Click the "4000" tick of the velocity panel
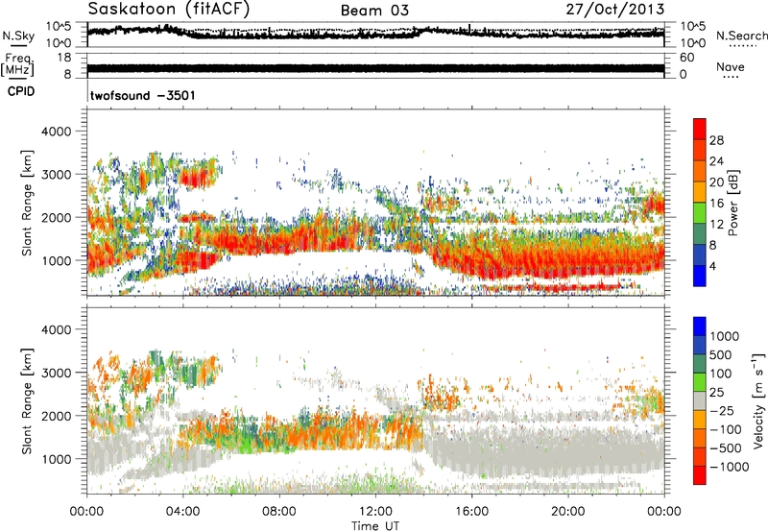Screen dimensions: 768x532 (x=56, y=329)
